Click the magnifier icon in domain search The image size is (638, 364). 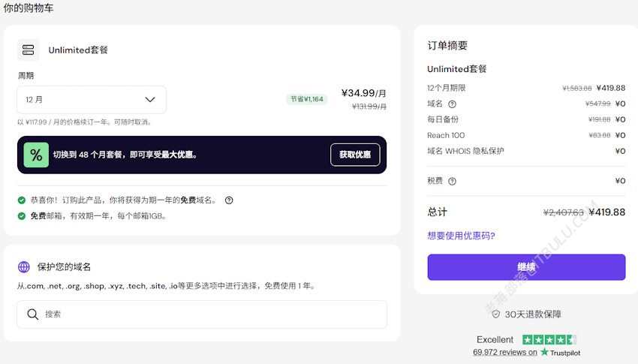coord(32,314)
